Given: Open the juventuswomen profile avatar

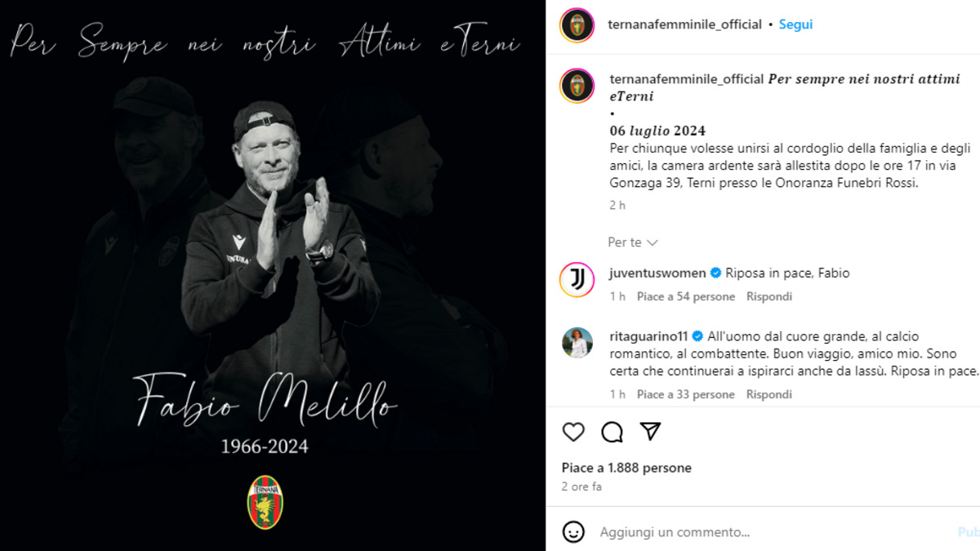Looking at the screenshot, I should coord(577,280).
